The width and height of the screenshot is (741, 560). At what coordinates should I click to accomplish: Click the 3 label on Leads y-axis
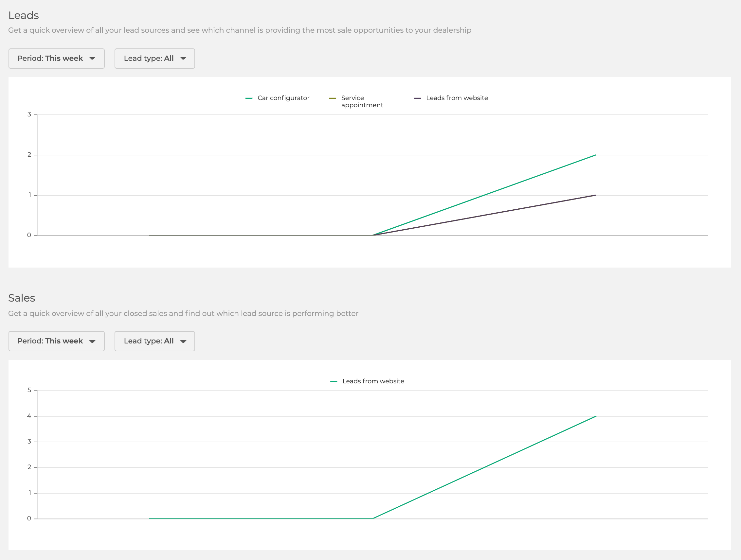coord(29,114)
